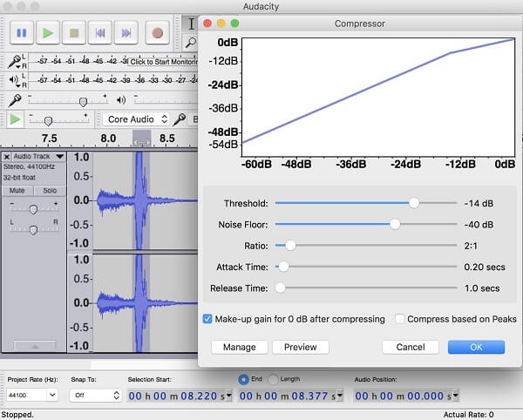Click the "2:1" Ratio value

tap(471, 246)
